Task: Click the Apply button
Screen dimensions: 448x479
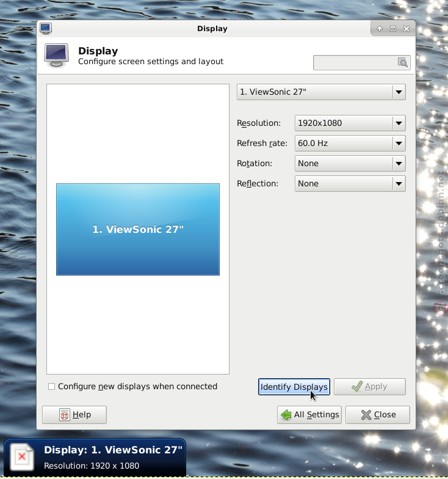Action: tap(370, 387)
